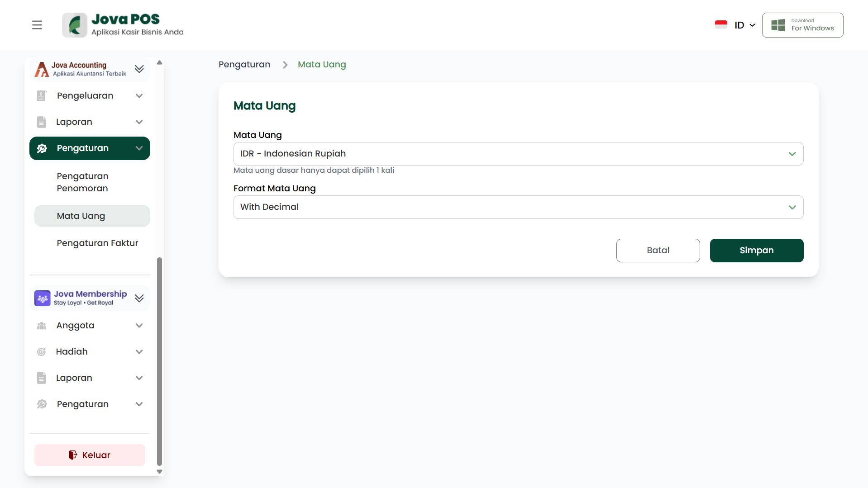This screenshot has width=868, height=488.
Task: Expand the Pengeluaran menu chevron
Action: 139,96
